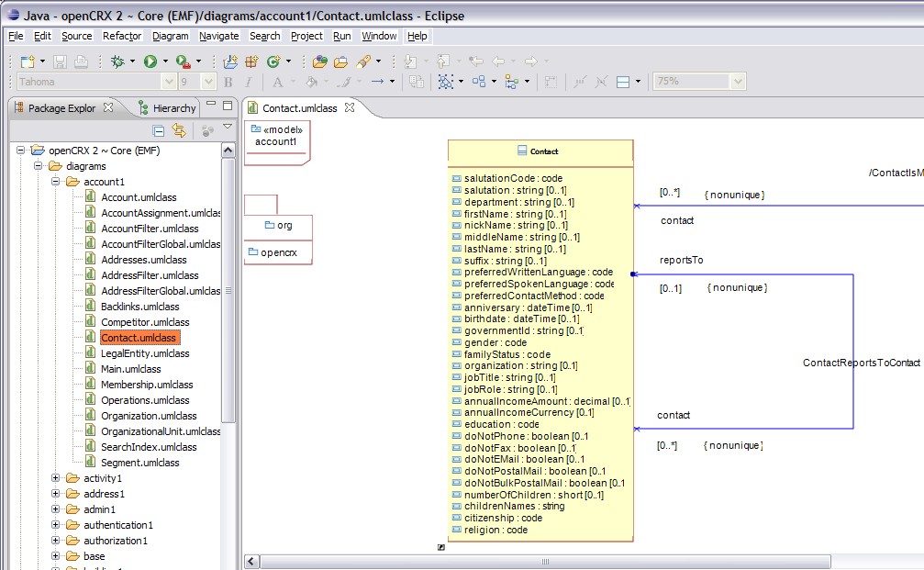Click the Select All diagram icon
This screenshot has height=570, width=924.
coord(446,82)
